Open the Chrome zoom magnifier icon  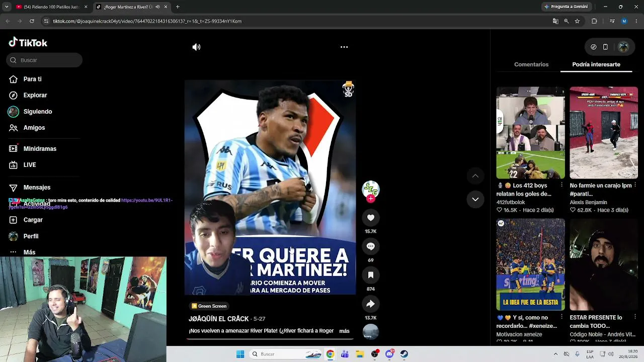tap(567, 21)
